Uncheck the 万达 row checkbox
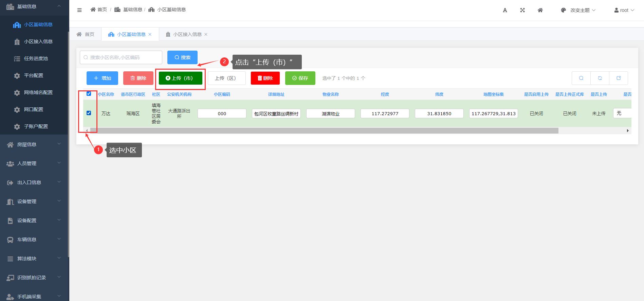644x301 pixels. click(x=89, y=113)
